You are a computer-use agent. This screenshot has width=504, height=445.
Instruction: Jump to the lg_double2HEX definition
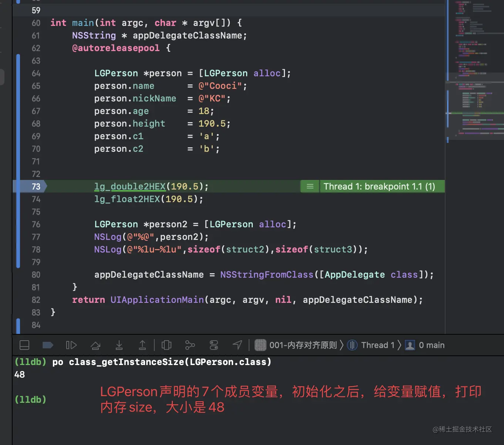130,186
